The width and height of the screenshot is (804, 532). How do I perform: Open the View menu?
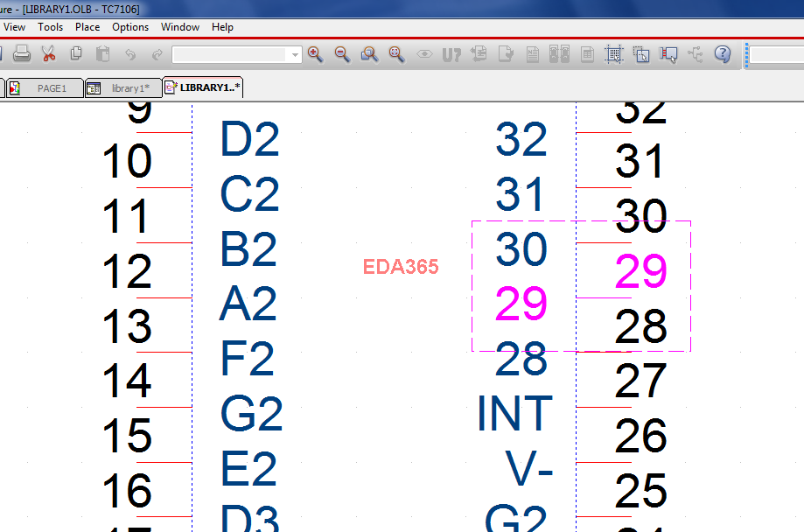pyautogui.click(x=14, y=27)
